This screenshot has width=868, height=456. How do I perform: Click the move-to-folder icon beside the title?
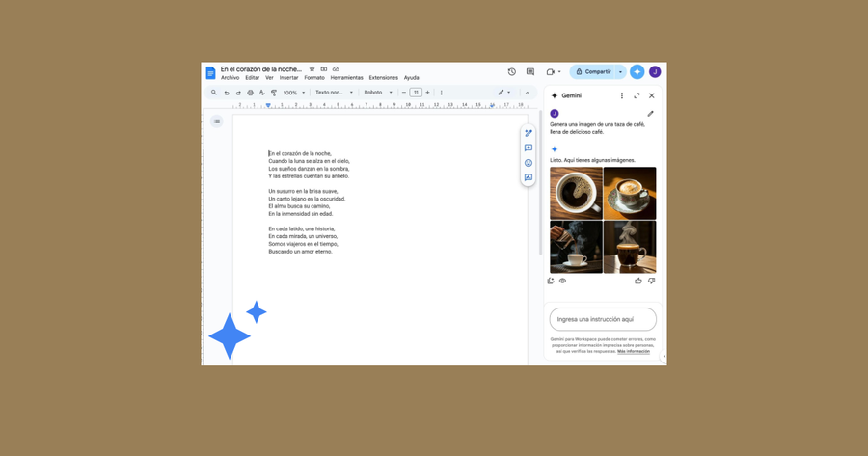tap(324, 69)
